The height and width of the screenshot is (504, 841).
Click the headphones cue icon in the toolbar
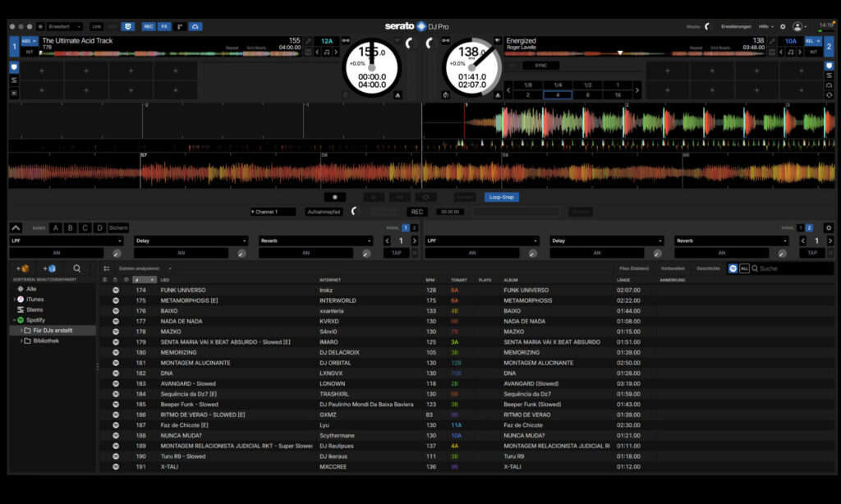195,26
